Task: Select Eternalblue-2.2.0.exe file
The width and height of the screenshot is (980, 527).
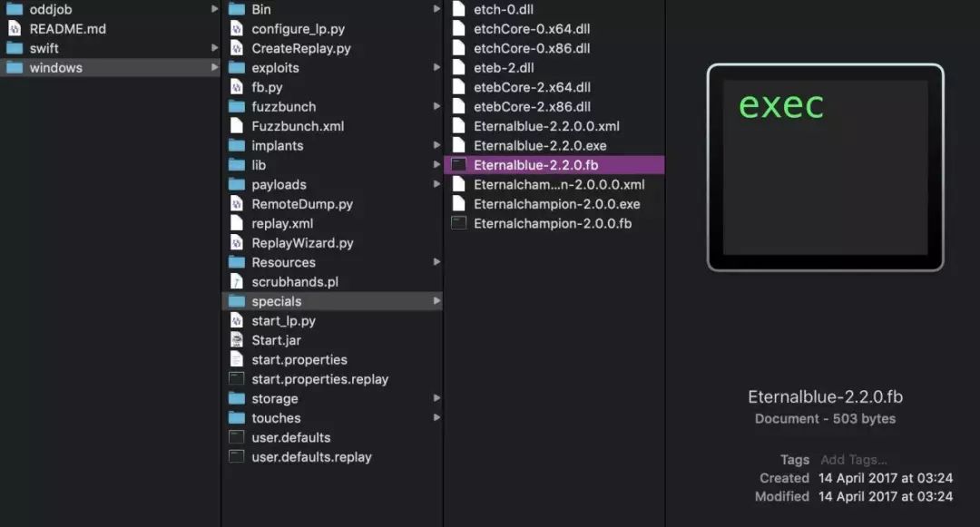Action: [540, 145]
